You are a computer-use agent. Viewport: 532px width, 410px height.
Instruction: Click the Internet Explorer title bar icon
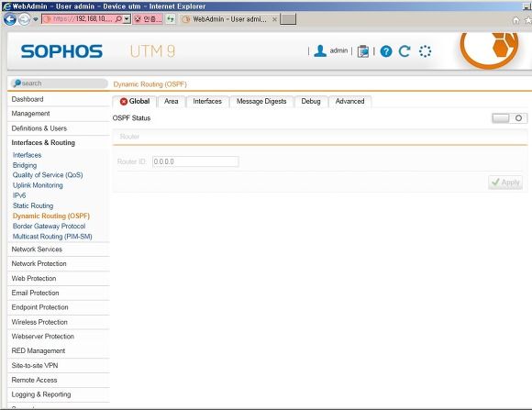point(6,6)
